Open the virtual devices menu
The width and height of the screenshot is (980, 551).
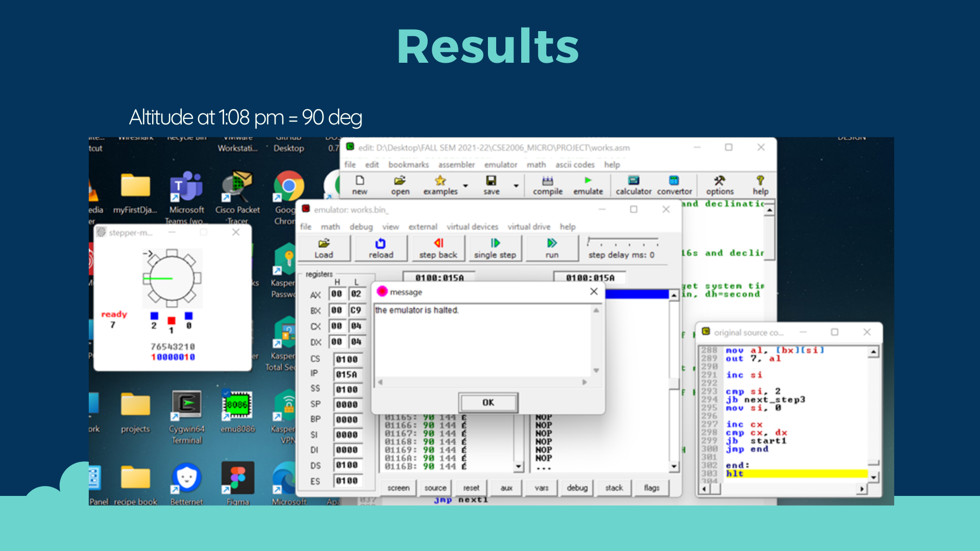pyautogui.click(x=472, y=227)
